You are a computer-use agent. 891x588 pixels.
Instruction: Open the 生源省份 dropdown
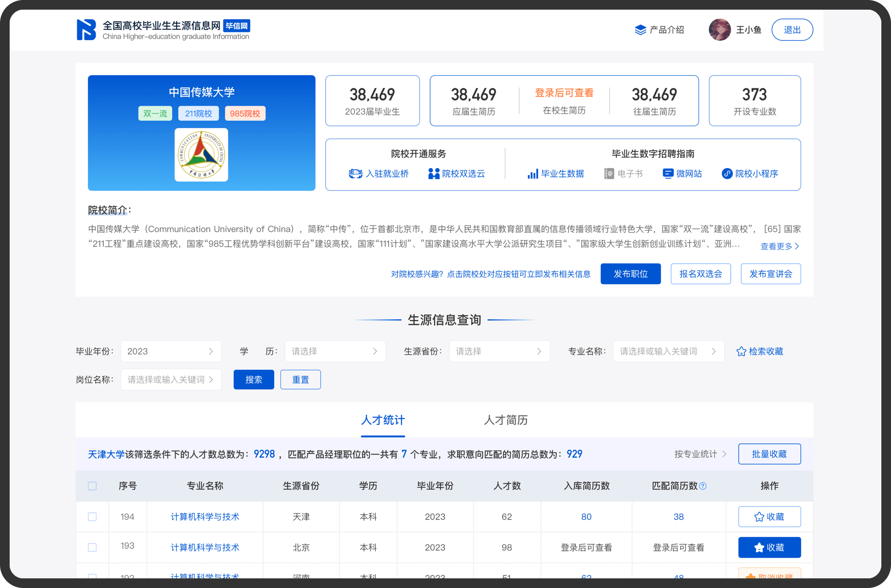[x=499, y=351]
